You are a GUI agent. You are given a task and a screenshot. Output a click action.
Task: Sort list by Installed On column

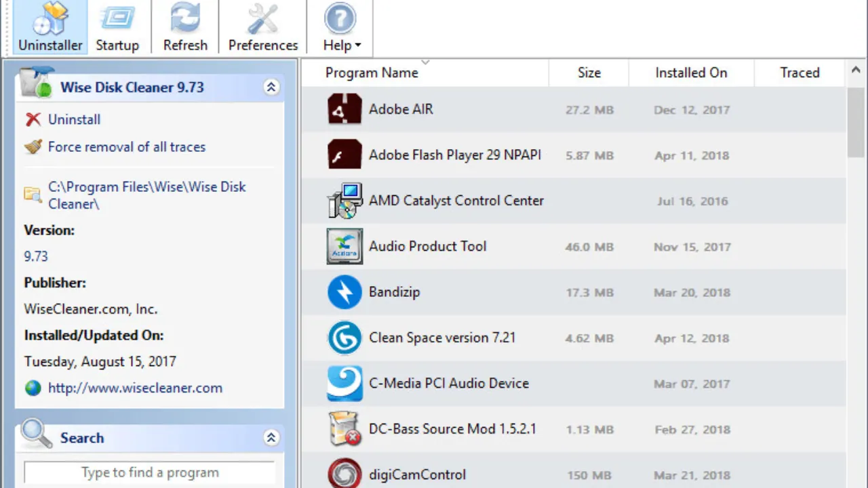point(691,73)
